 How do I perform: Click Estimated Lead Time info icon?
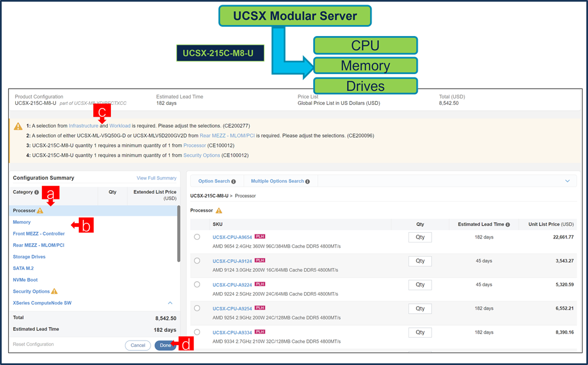click(508, 224)
